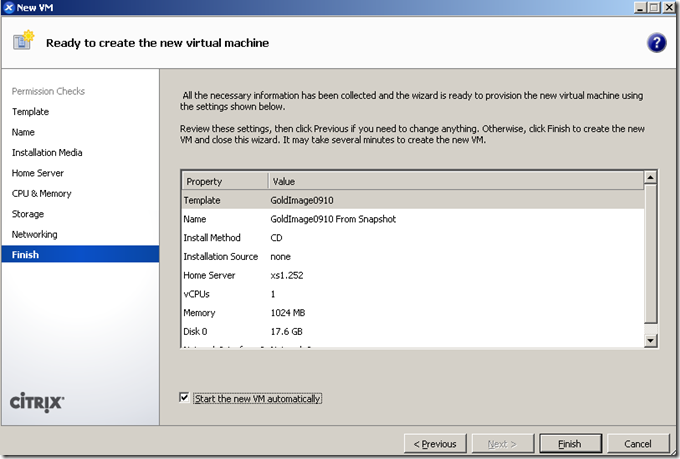Go to the Name step
Screen dimensions: 680x459
tap(23, 132)
